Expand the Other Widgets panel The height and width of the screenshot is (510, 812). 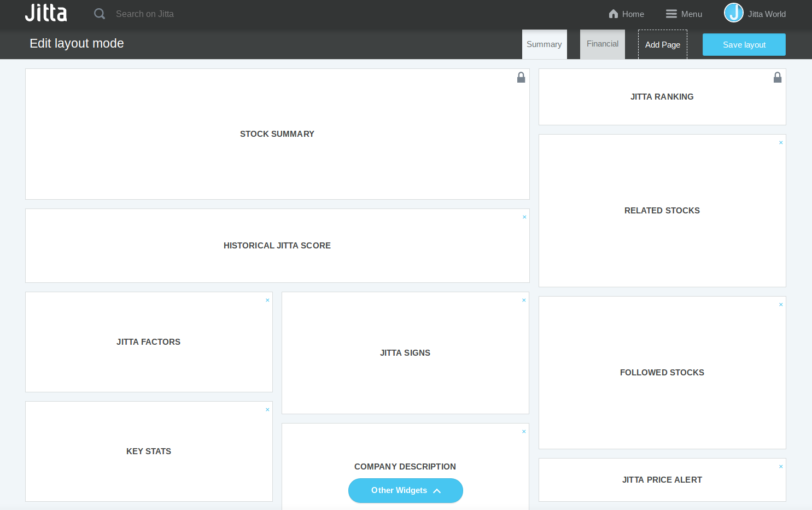pos(406,490)
